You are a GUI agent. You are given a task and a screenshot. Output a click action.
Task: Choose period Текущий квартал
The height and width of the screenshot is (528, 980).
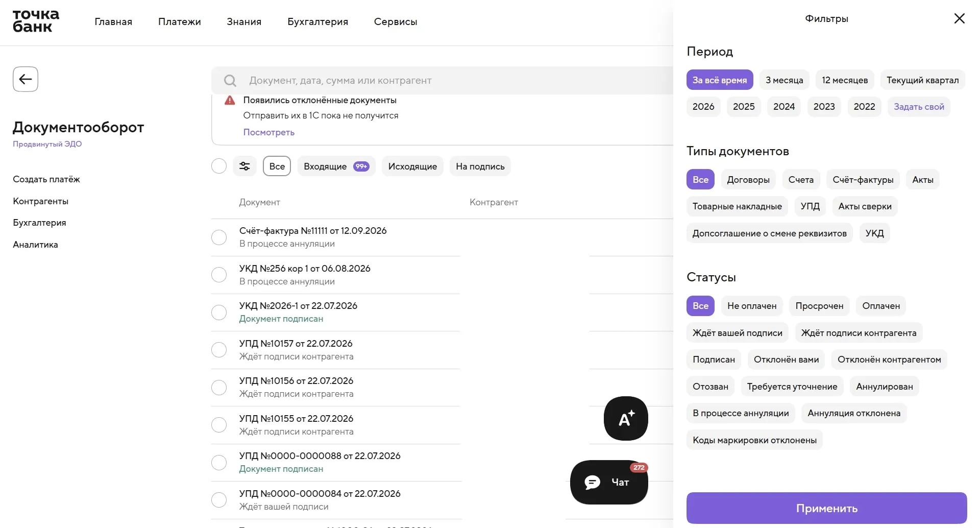coord(923,80)
